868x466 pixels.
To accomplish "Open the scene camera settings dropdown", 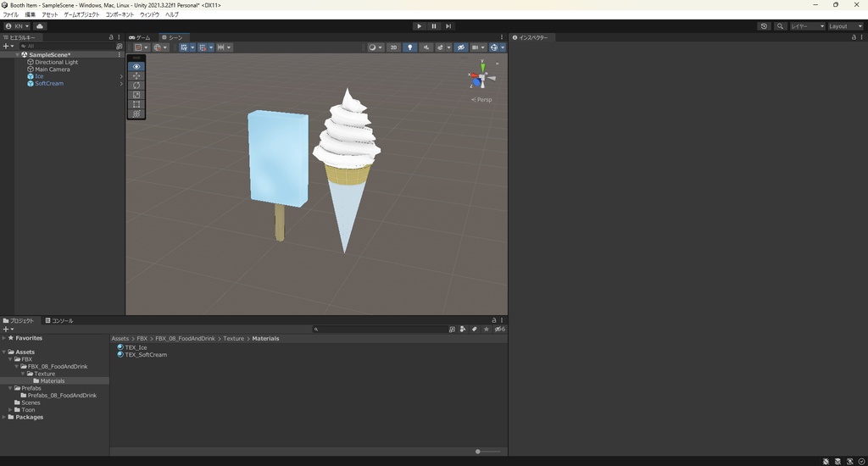I will (x=478, y=47).
